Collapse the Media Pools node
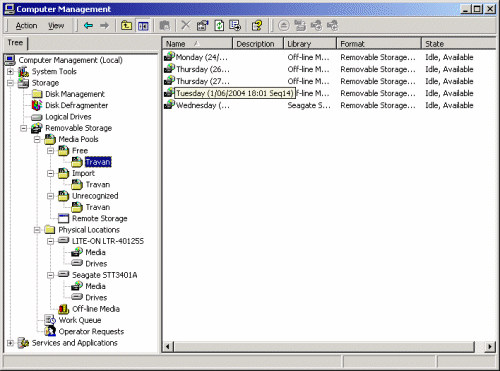Viewport: 500px width, 371px height. pyautogui.click(x=37, y=139)
